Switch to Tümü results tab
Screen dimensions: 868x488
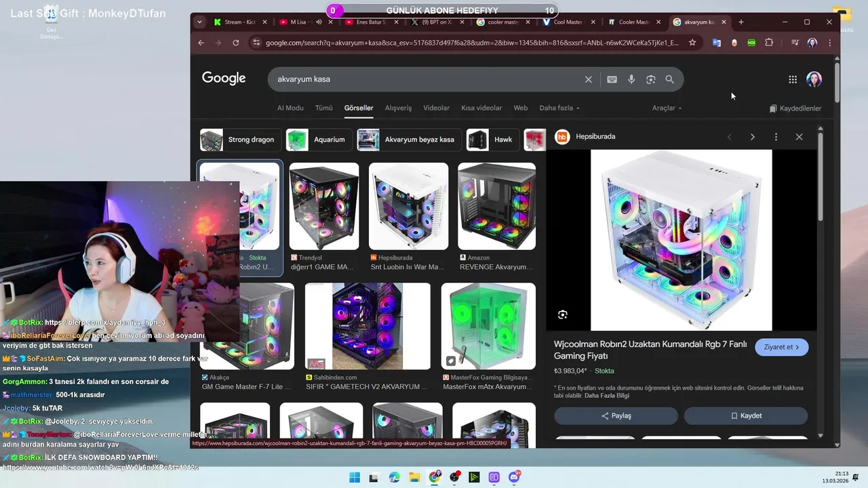tap(323, 108)
